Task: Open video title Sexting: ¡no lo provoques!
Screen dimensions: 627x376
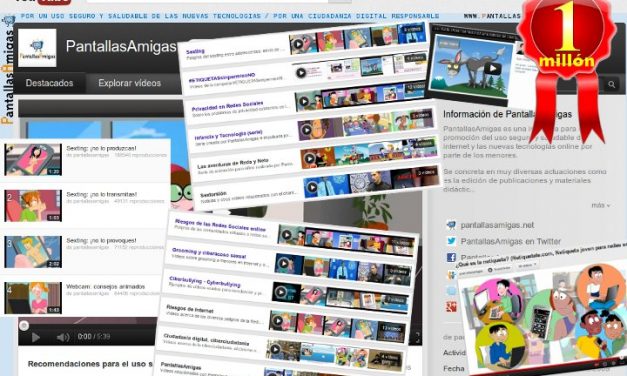Action: click(101, 240)
